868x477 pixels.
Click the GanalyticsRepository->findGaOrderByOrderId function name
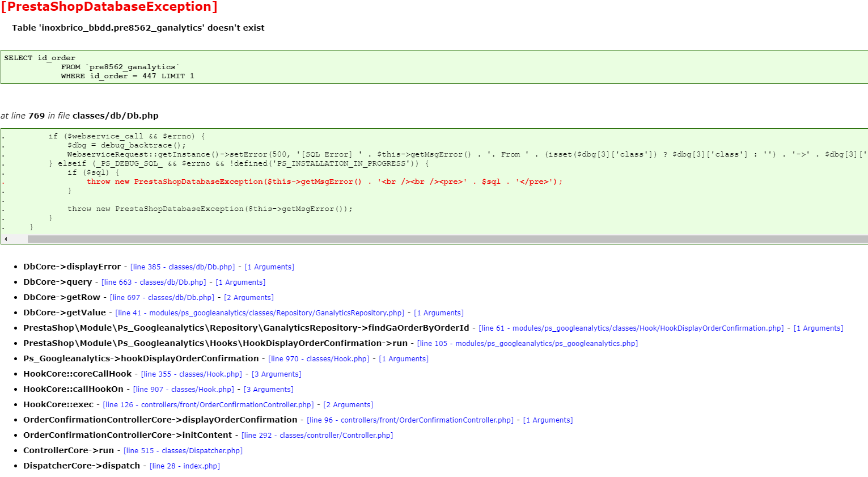(246, 328)
